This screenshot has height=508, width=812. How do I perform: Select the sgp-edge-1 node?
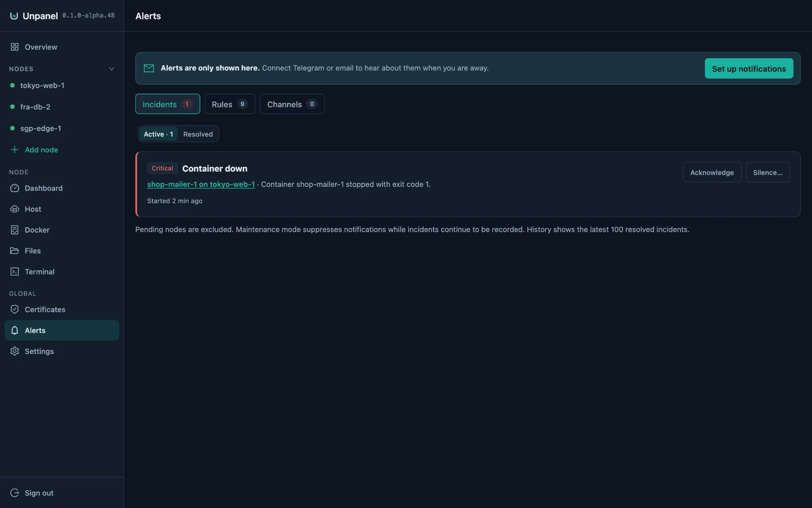[x=62, y=128]
